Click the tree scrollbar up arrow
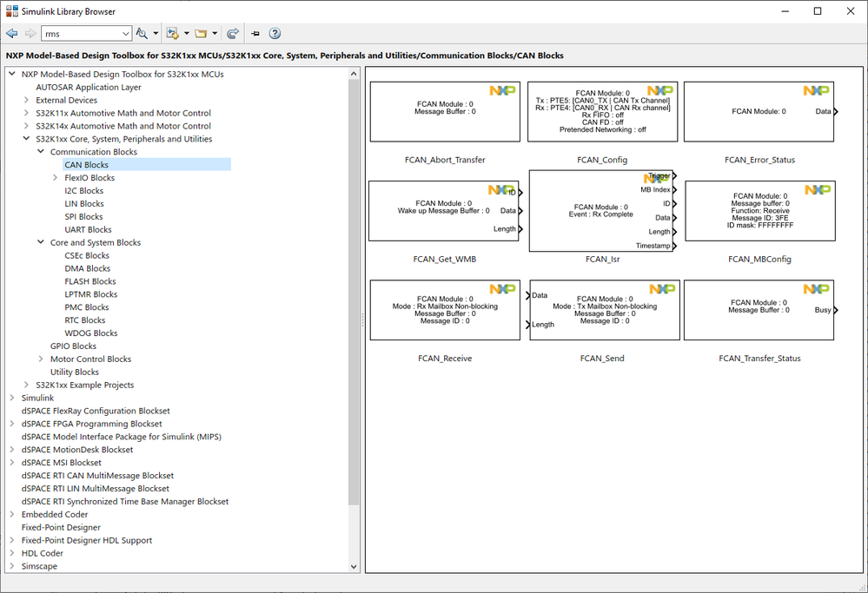Viewport: 868px width, 593px height. (x=354, y=74)
